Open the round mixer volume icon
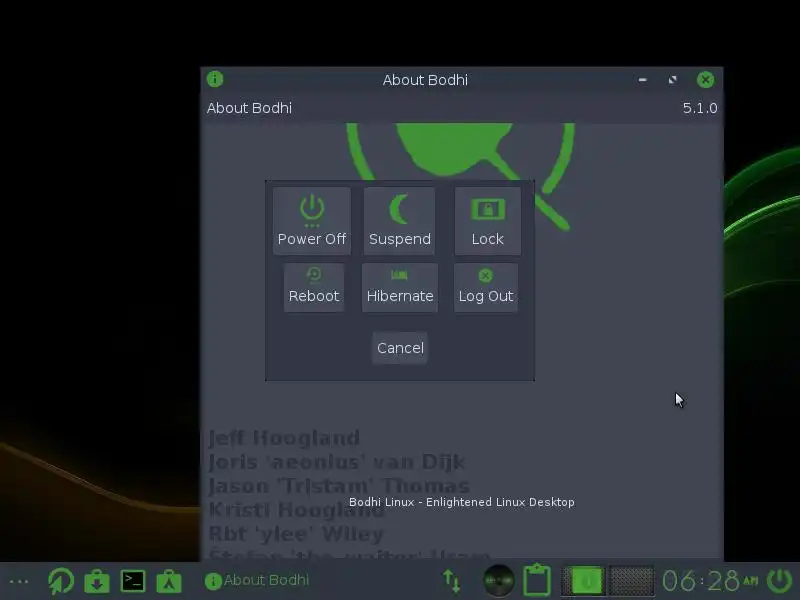800x600 pixels. point(498,581)
